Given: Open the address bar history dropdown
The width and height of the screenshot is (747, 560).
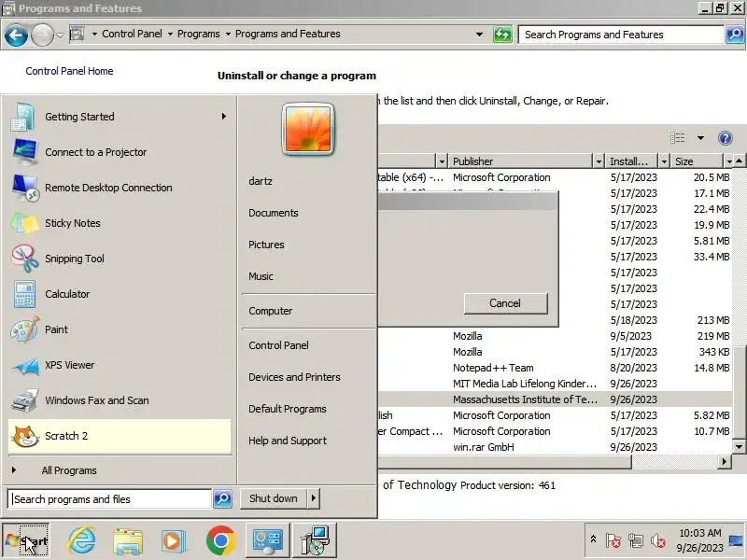Looking at the screenshot, I should click(x=479, y=35).
